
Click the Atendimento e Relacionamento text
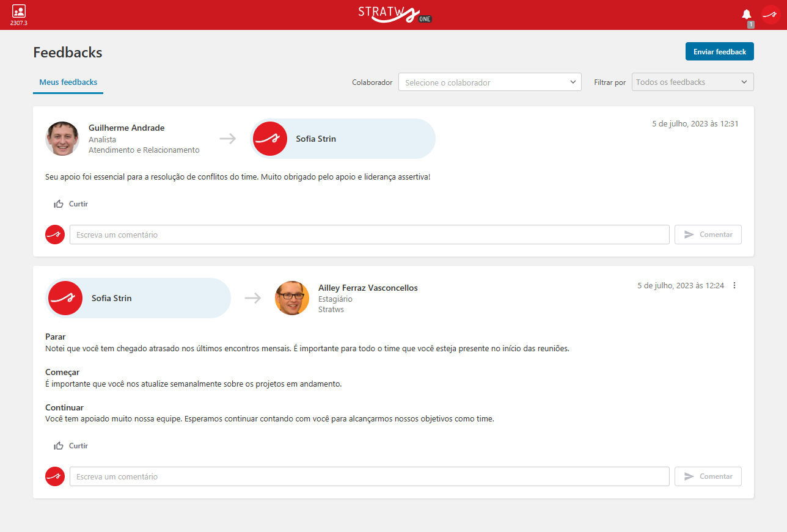[144, 150]
